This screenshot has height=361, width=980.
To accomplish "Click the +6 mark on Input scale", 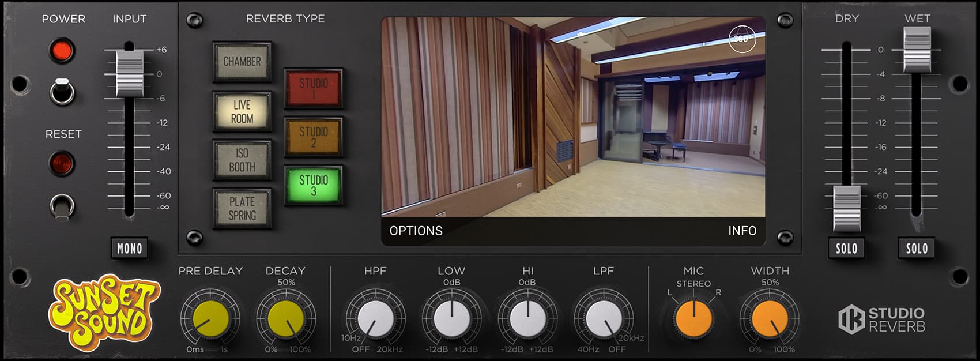I will tap(161, 50).
